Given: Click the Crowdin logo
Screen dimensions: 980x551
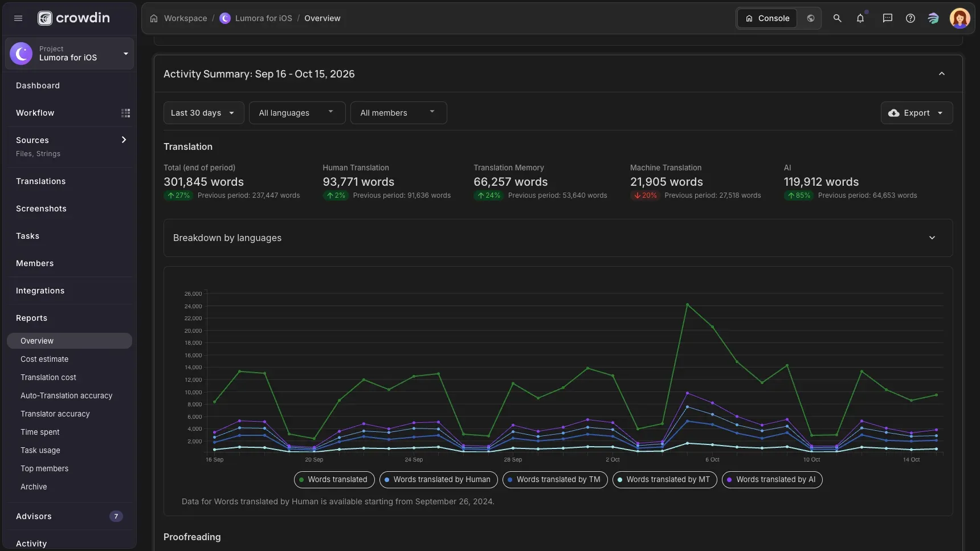Looking at the screenshot, I should click(x=73, y=18).
